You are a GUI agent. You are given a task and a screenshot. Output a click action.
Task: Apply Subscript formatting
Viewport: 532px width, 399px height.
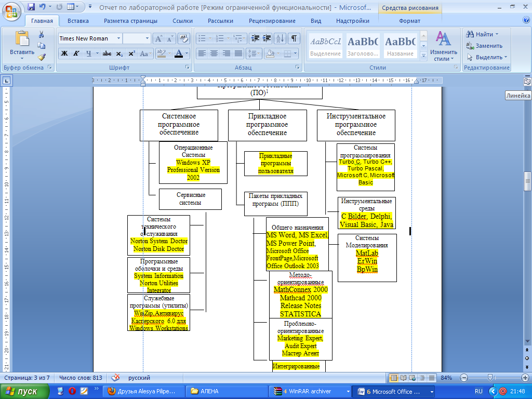click(x=119, y=54)
